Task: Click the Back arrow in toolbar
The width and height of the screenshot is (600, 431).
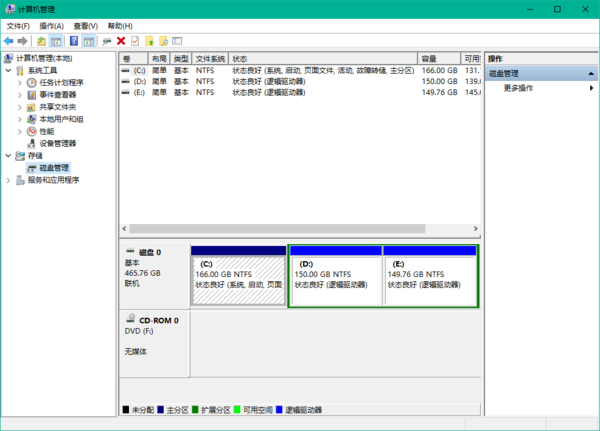Action: point(9,41)
